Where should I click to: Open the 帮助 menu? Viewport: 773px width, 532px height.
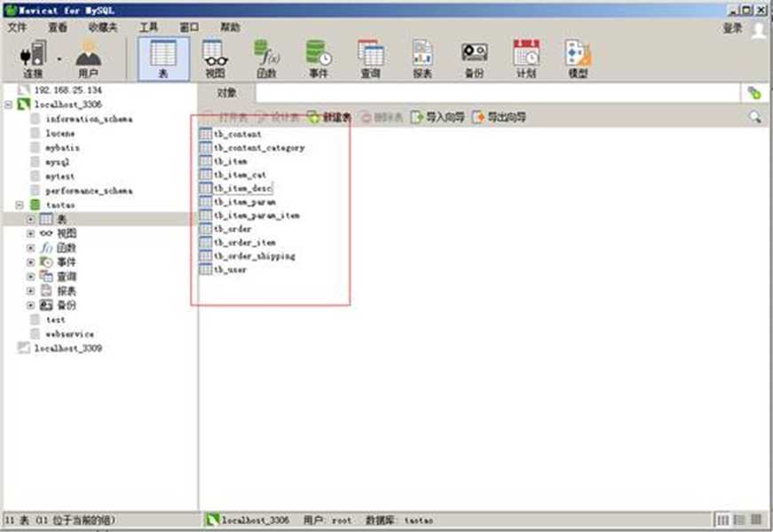[230, 27]
